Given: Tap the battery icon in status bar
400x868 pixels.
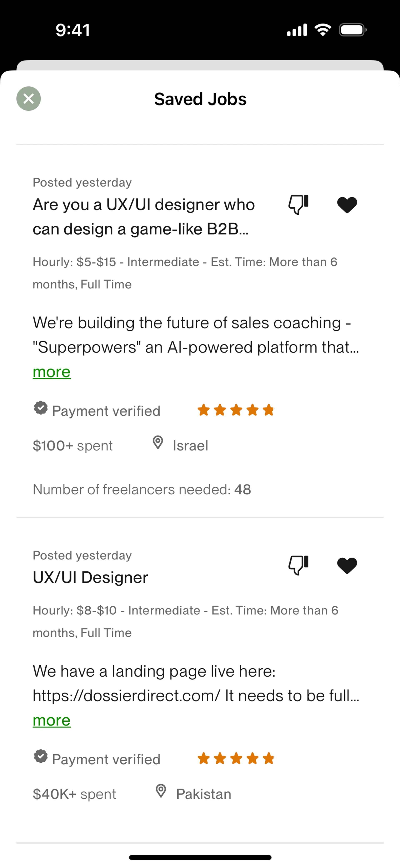Looking at the screenshot, I should pyautogui.click(x=352, y=30).
